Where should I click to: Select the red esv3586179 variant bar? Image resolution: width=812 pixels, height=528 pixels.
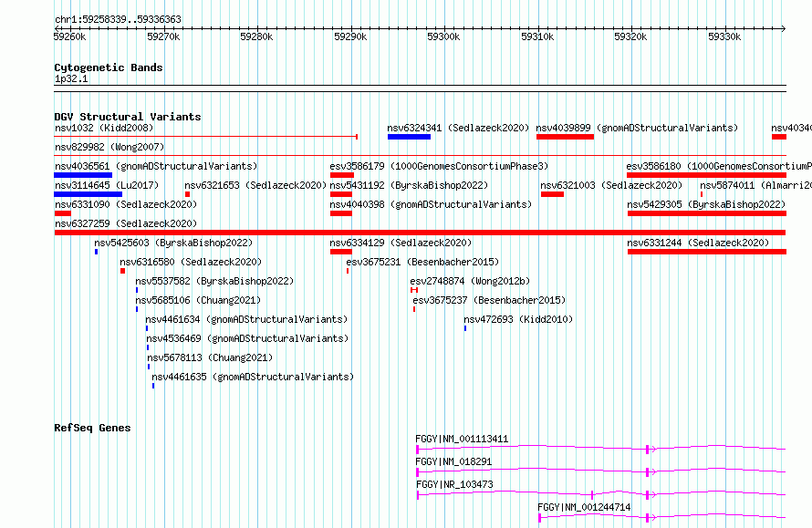(342, 175)
